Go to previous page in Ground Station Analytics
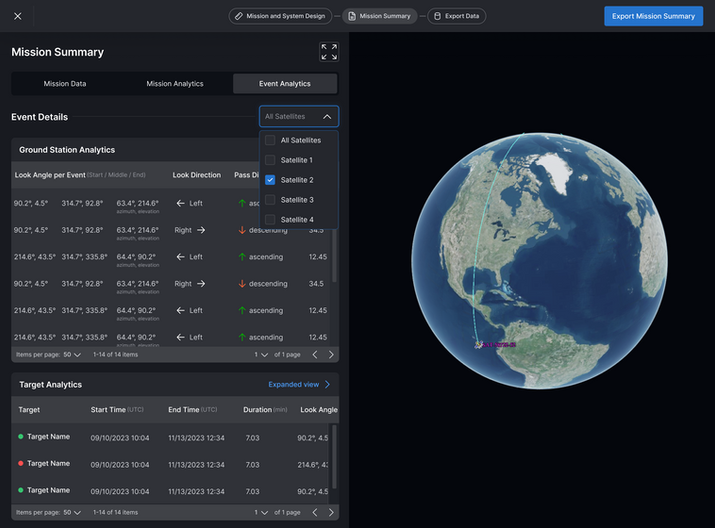The height and width of the screenshot is (528, 715). (315, 355)
